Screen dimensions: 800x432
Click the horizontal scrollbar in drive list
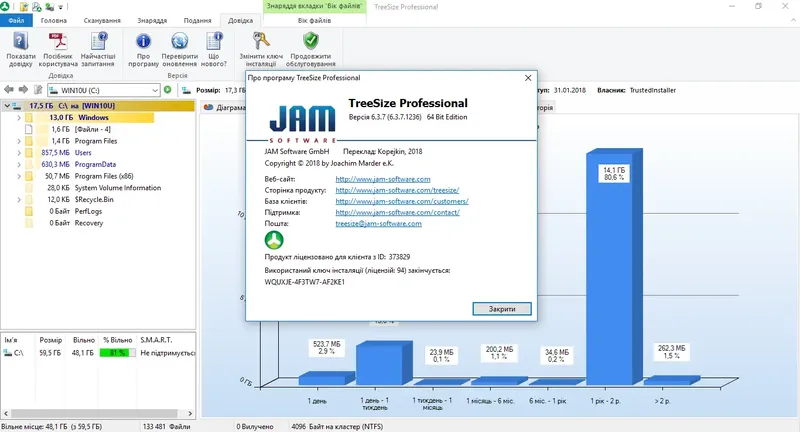94,414
